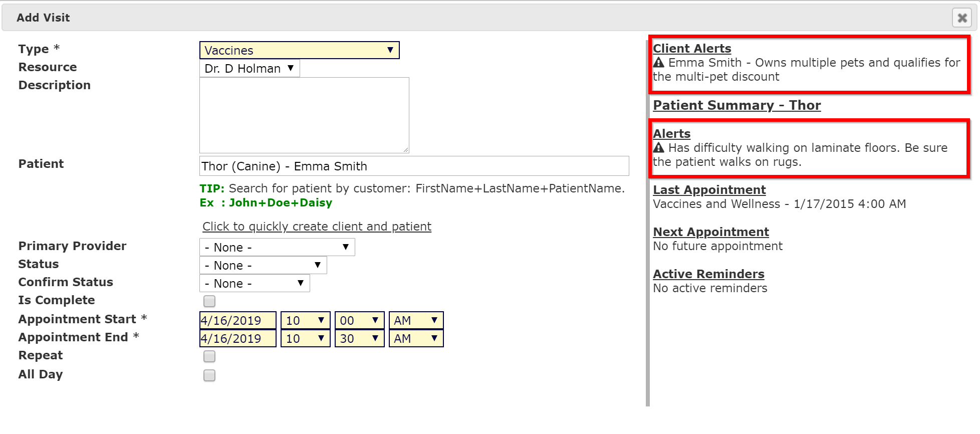Image resolution: width=980 pixels, height=434 pixels.
Task: Select the text 'No active reminders'
Action: 710,288
